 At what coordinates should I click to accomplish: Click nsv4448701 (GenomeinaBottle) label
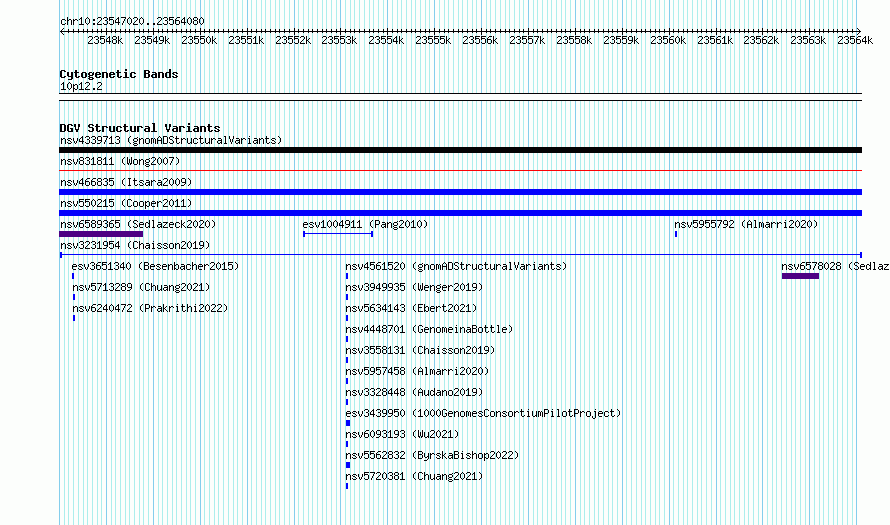click(429, 329)
